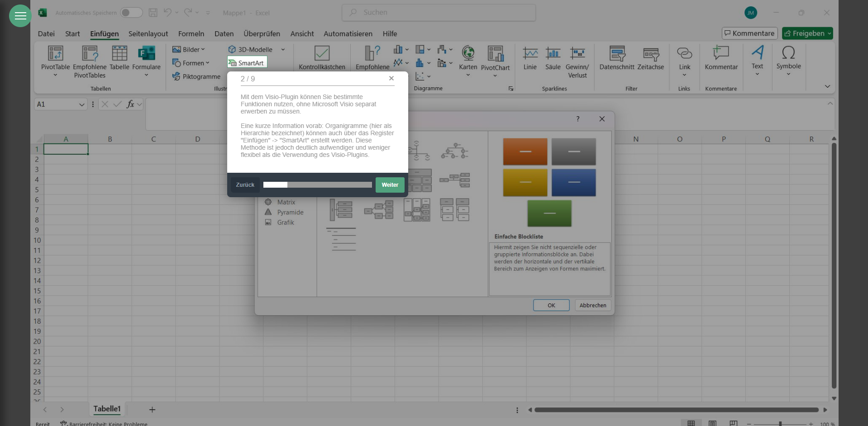The image size is (868, 426).
Task: Select the Datenschnitt filter icon
Action: (x=617, y=53)
